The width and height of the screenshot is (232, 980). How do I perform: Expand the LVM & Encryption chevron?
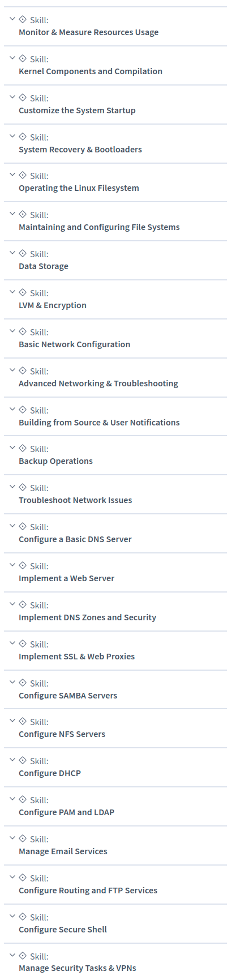coord(12,292)
